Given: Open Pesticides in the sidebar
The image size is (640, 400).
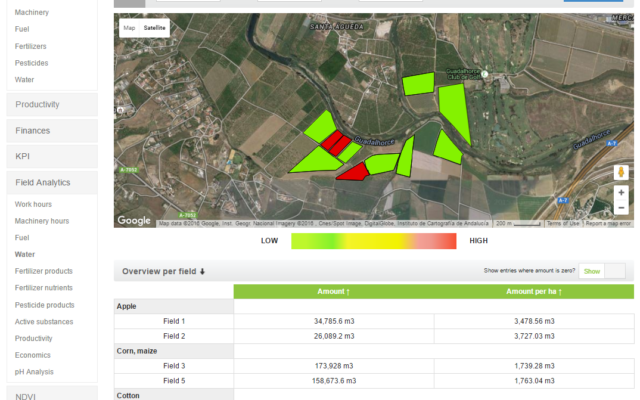Looking at the screenshot, I should click(31, 63).
